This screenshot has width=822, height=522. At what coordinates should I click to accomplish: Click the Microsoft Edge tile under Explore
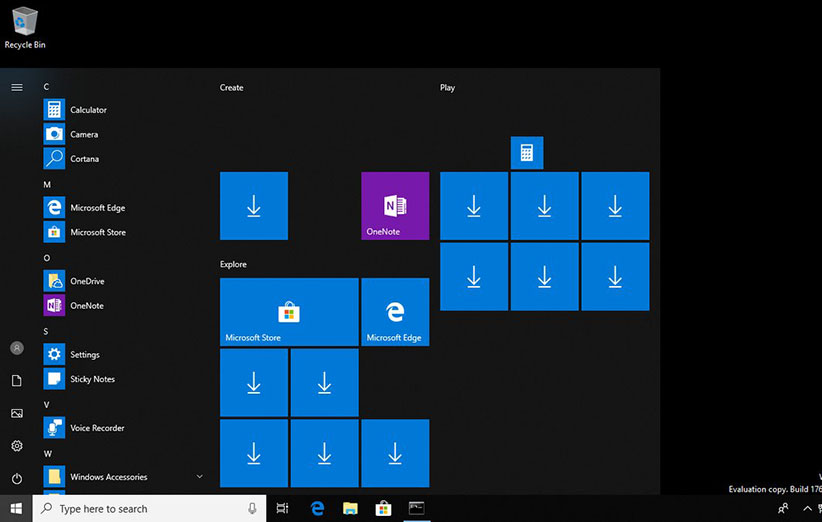pos(395,312)
